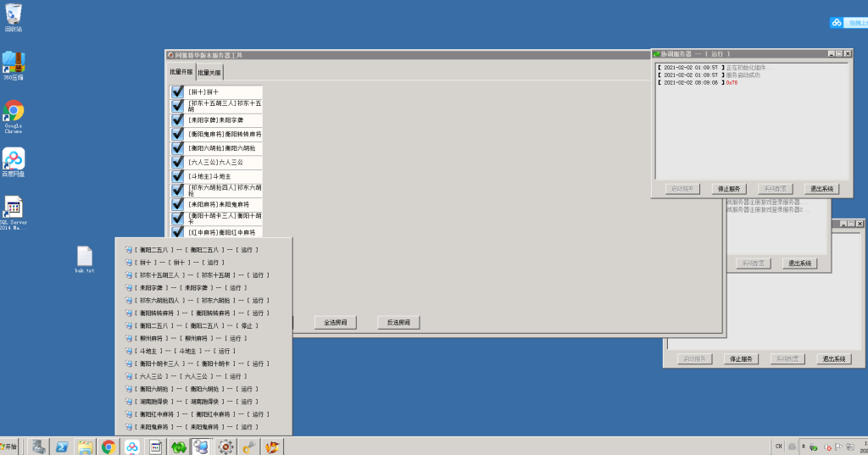This screenshot has height=455, width=868.
Task: Switch to the 批量关服 tab
Action: 209,73
